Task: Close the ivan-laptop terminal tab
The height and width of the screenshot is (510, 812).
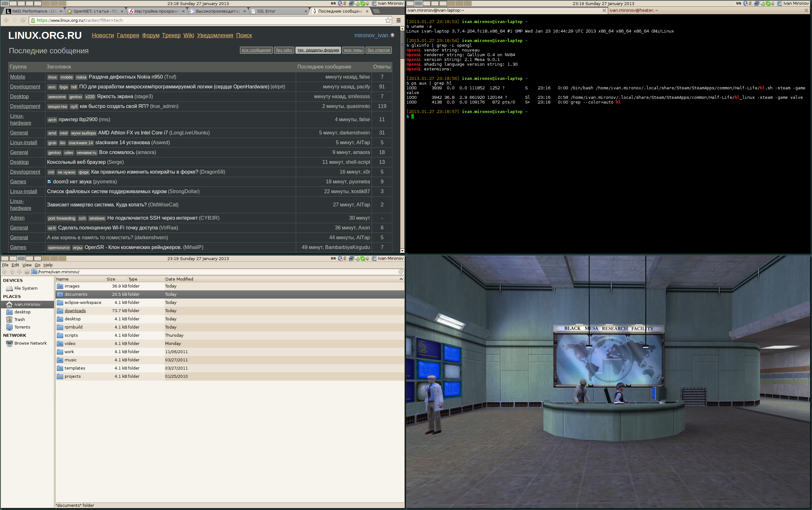Action: [604, 10]
